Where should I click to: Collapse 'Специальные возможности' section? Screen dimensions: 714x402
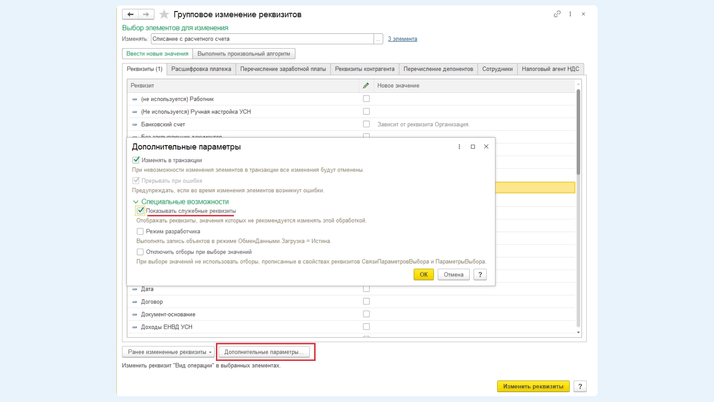pos(136,202)
